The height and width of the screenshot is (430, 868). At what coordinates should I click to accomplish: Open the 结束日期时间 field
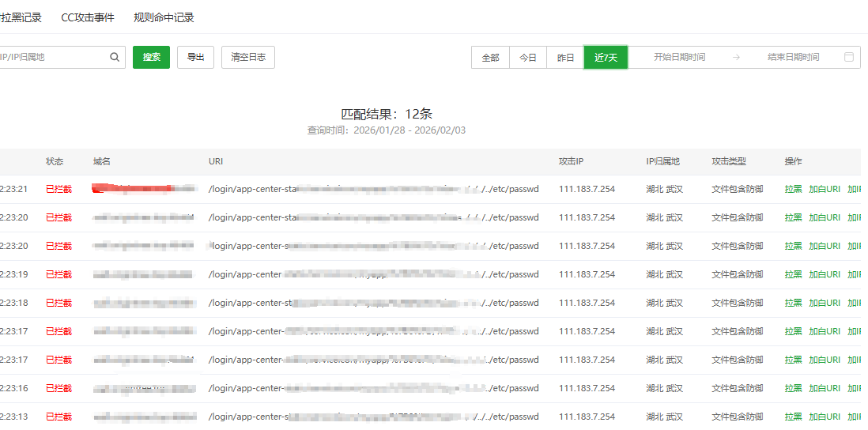click(x=793, y=57)
